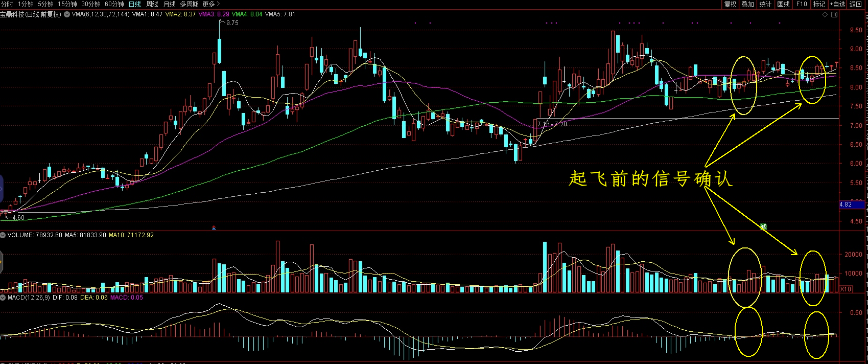
Task: Click the 标记 mark button
Action: [819, 4]
